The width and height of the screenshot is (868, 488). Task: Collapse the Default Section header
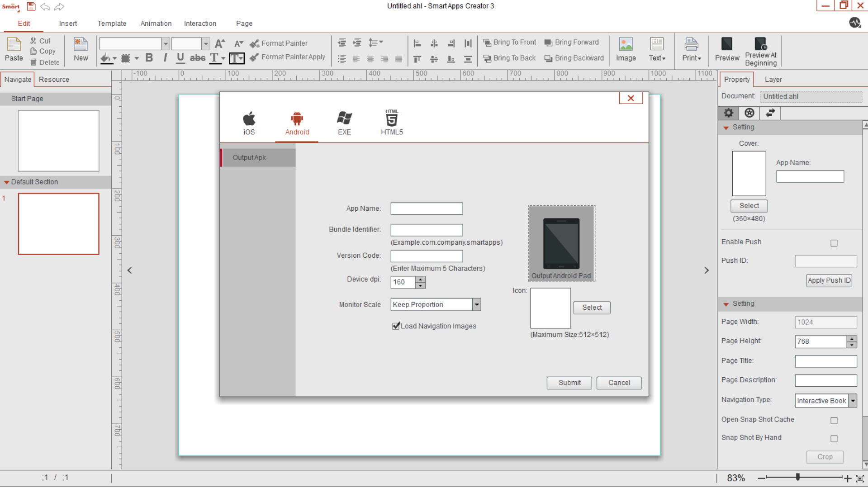tap(6, 182)
